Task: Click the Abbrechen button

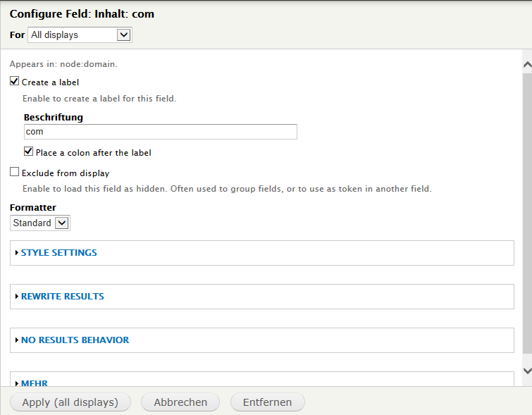Action: 180,402
